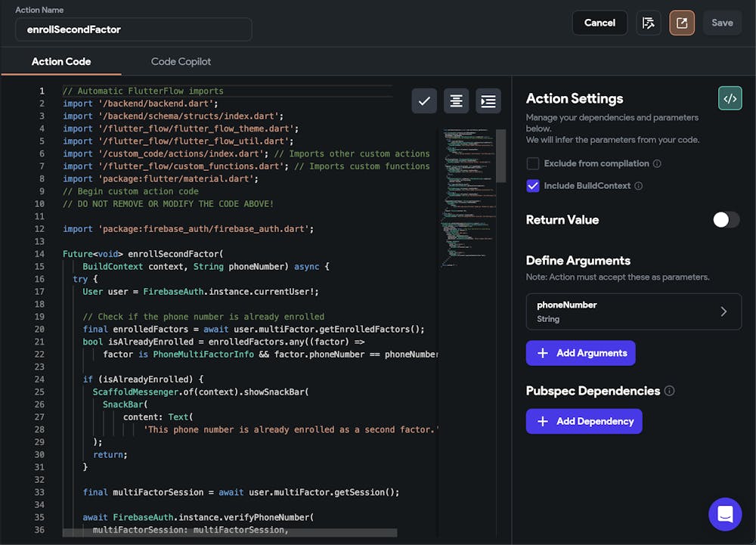Click the code editor horizontal scrollbar

coord(230,533)
